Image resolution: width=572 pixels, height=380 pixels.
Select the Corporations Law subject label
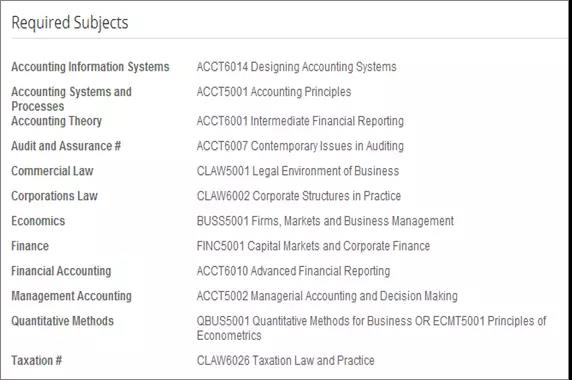(x=54, y=196)
